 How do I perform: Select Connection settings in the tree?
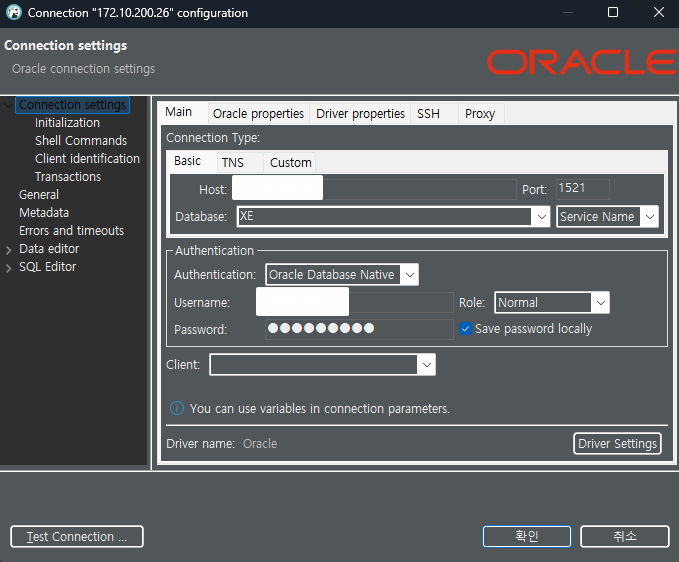72,105
